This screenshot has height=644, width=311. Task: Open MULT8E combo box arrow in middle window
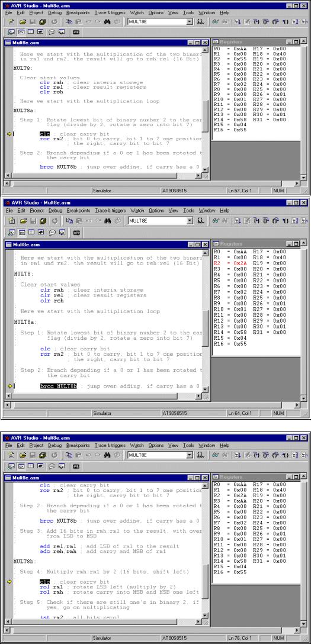[190, 221]
